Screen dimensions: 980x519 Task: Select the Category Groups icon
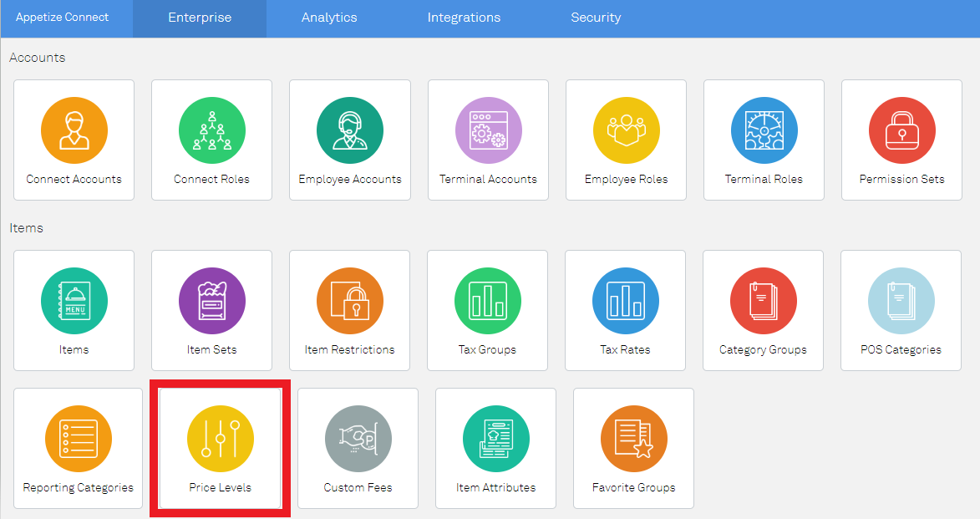click(763, 301)
